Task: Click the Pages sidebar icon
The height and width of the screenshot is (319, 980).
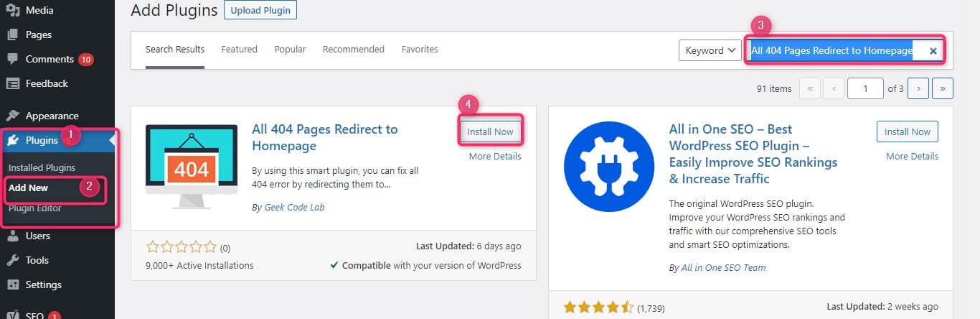Action: click(13, 34)
